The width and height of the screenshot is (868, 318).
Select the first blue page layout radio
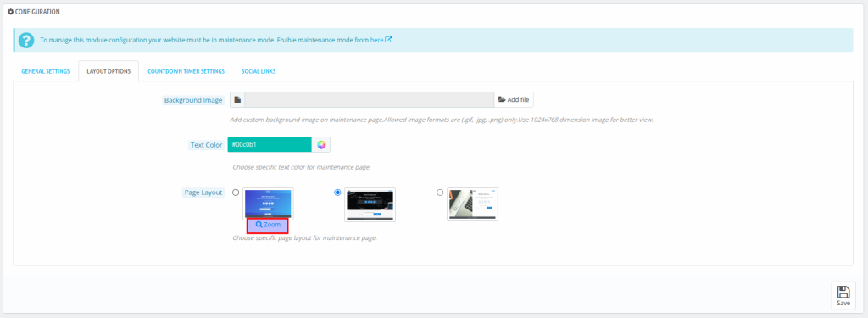coord(236,192)
